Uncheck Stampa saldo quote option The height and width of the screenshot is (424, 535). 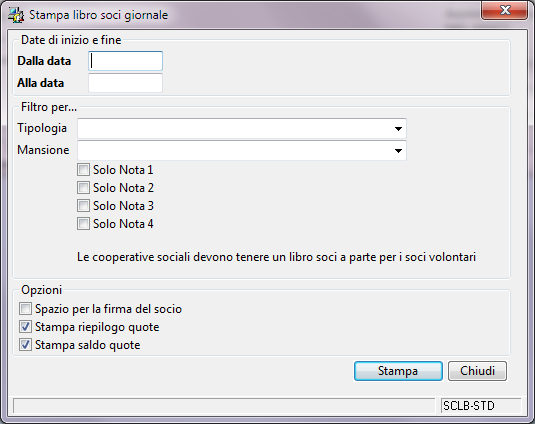(x=25, y=345)
